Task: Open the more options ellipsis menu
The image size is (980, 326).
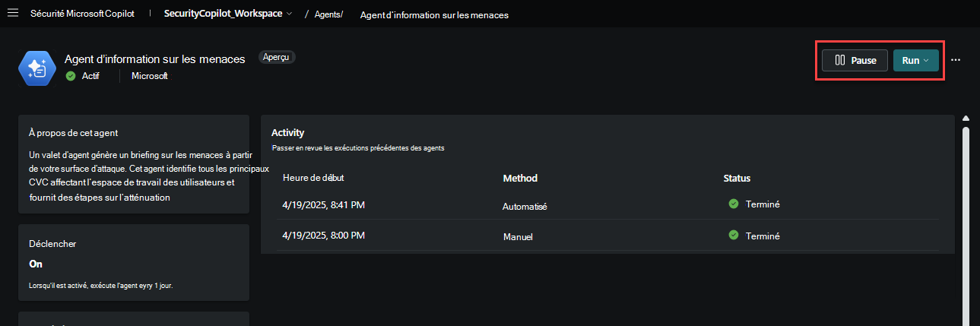Action: [x=956, y=60]
